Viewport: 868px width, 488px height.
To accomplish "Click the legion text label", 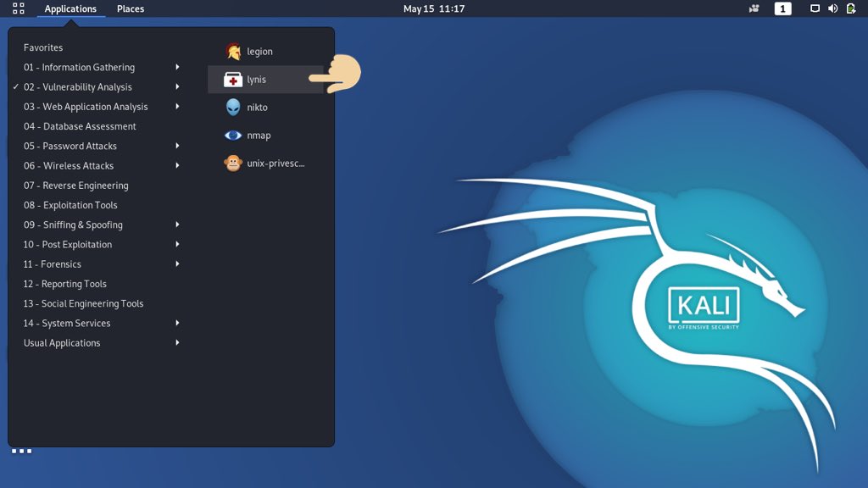I will pyautogui.click(x=259, y=52).
